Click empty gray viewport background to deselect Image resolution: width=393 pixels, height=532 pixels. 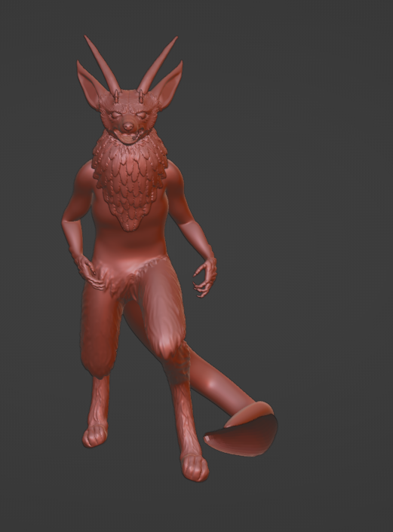point(305,170)
